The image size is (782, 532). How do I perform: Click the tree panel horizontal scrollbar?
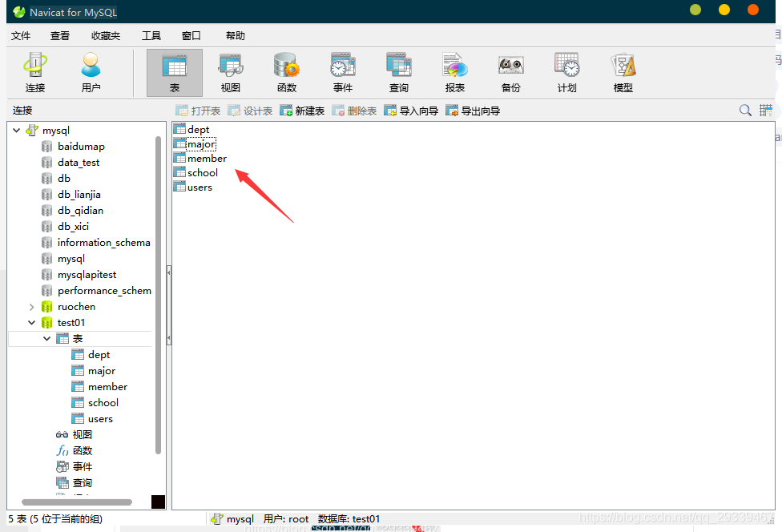pos(77,502)
